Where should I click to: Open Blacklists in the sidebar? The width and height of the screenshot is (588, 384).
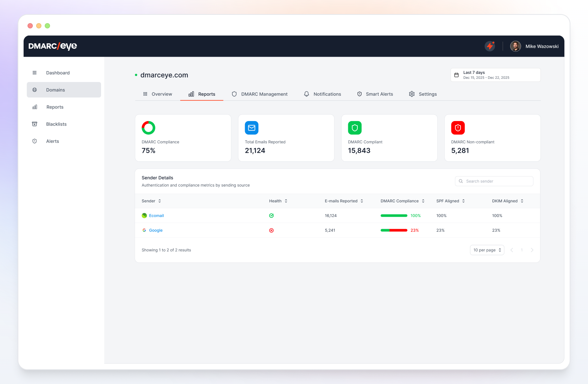point(64,124)
